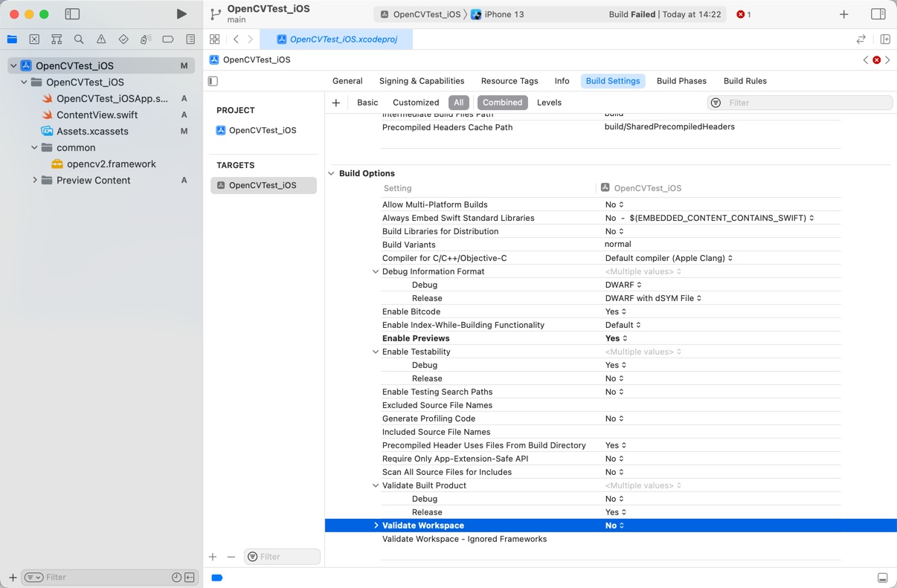This screenshot has width=897, height=588.
Task: Hide the project and targets list
Action: click(x=213, y=81)
